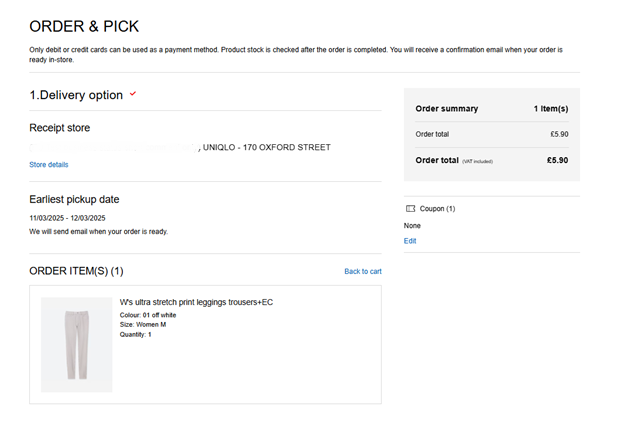This screenshot has width=624, height=427.
Task: Click the Coupon (1) label
Action: [x=437, y=209]
